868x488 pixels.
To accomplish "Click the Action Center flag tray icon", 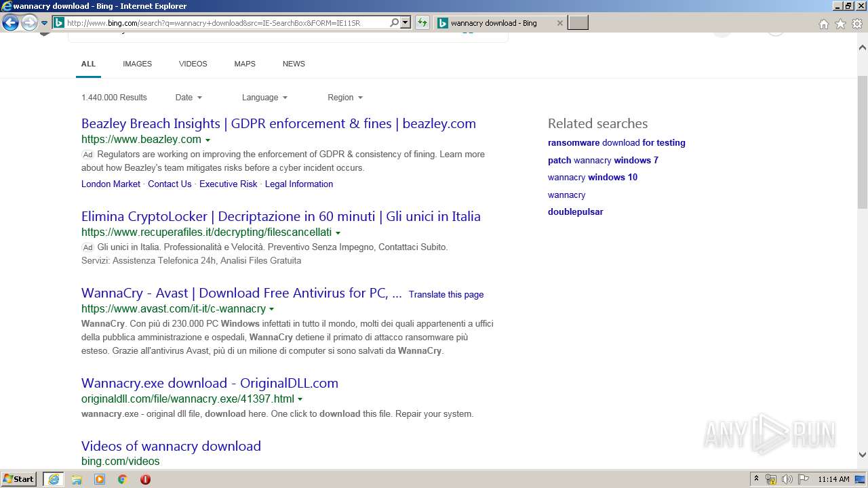I will pos(803,479).
